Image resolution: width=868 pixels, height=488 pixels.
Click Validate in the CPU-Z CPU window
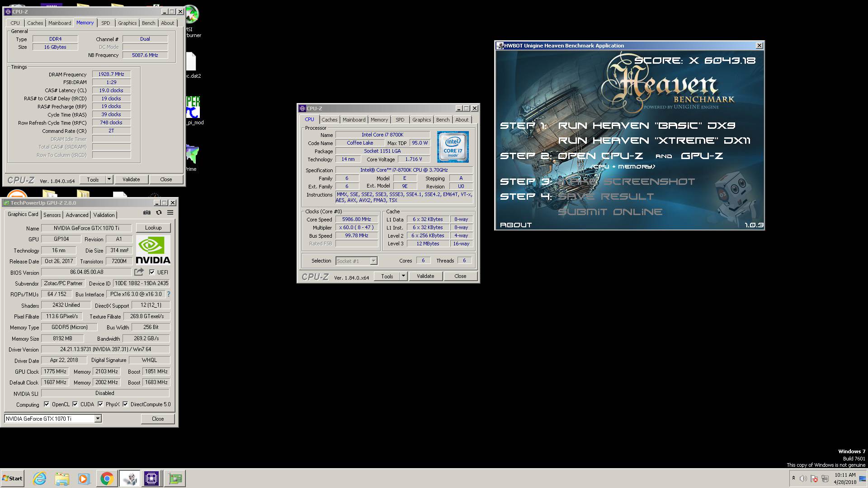(x=425, y=276)
